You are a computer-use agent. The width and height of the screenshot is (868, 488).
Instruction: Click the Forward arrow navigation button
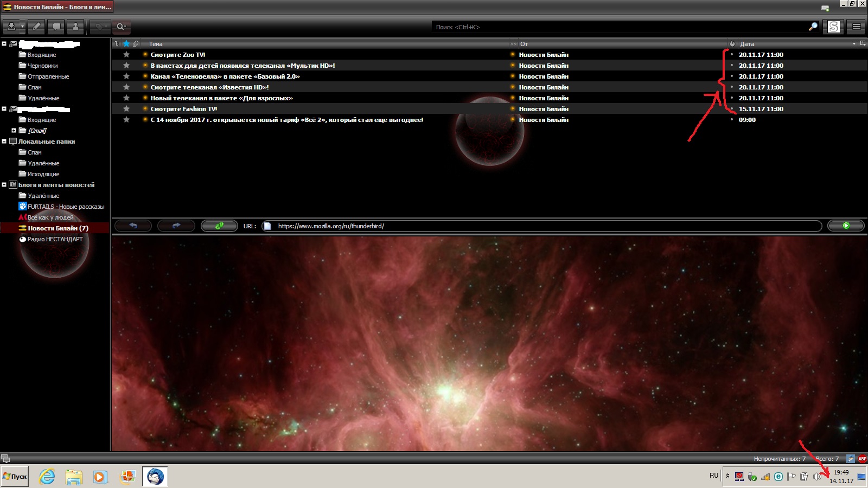tap(176, 226)
